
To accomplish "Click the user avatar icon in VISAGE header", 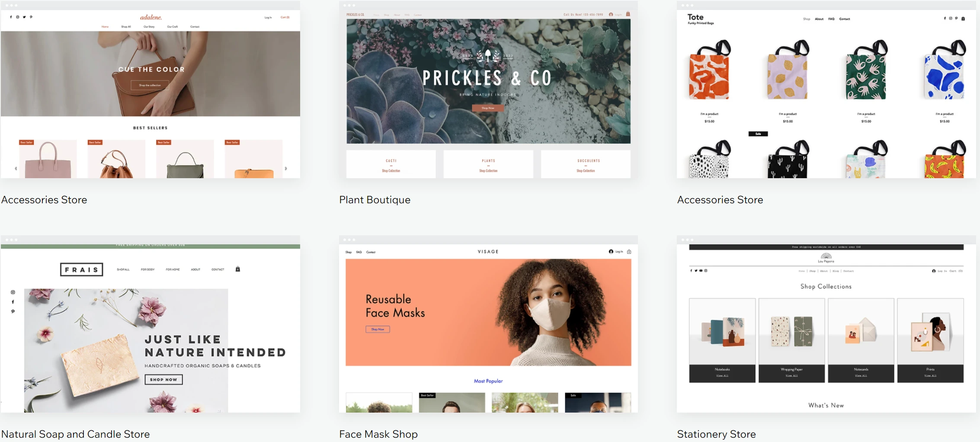I will click(x=611, y=252).
